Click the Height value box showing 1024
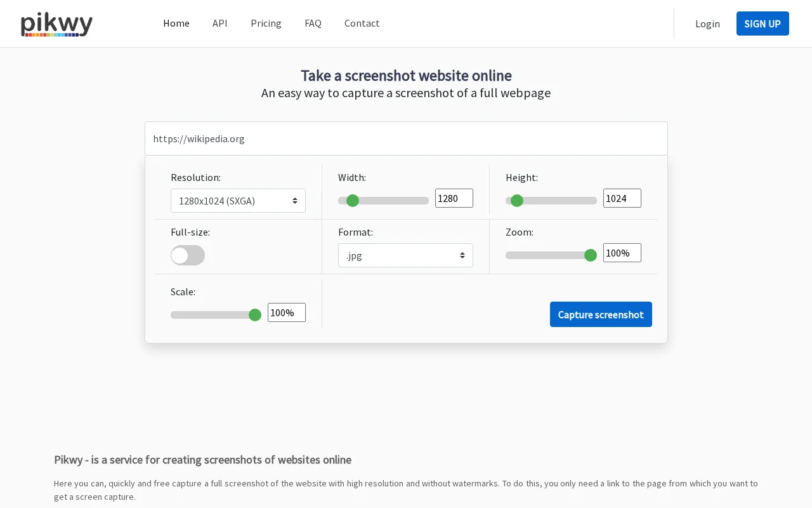The height and width of the screenshot is (508, 812). click(x=622, y=198)
